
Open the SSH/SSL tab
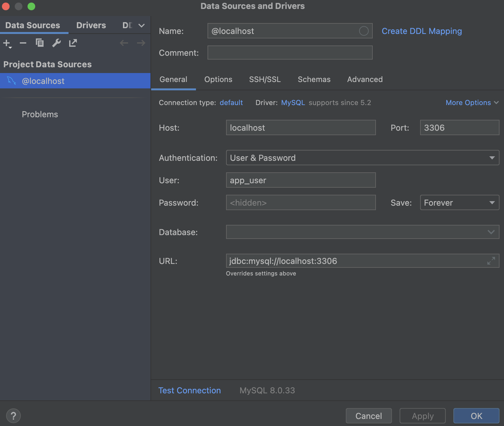pyautogui.click(x=265, y=79)
